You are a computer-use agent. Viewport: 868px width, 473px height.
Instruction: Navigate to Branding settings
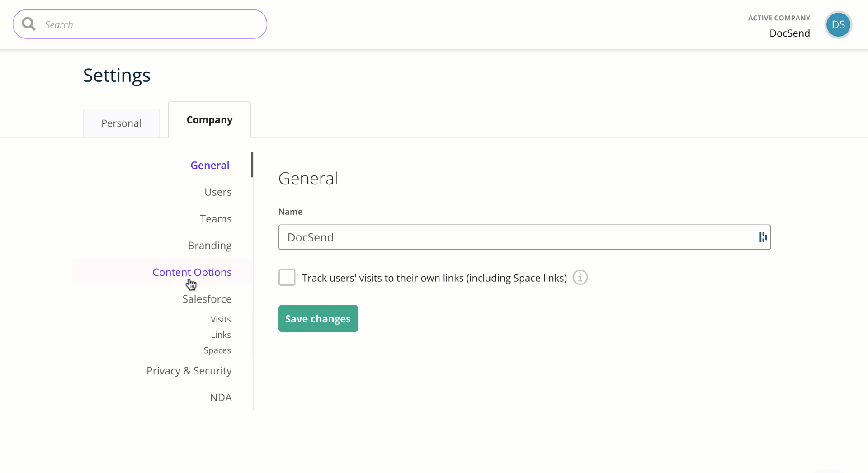(210, 246)
